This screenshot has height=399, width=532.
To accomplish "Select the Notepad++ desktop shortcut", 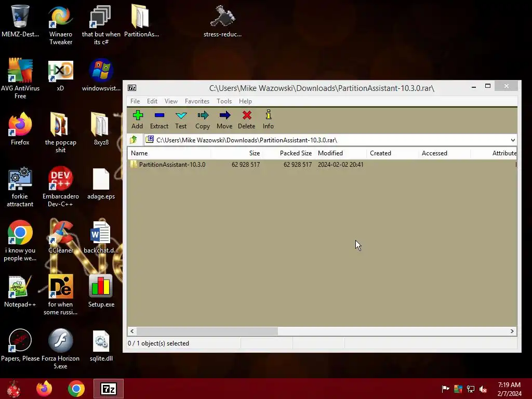I will pyautogui.click(x=20, y=291).
